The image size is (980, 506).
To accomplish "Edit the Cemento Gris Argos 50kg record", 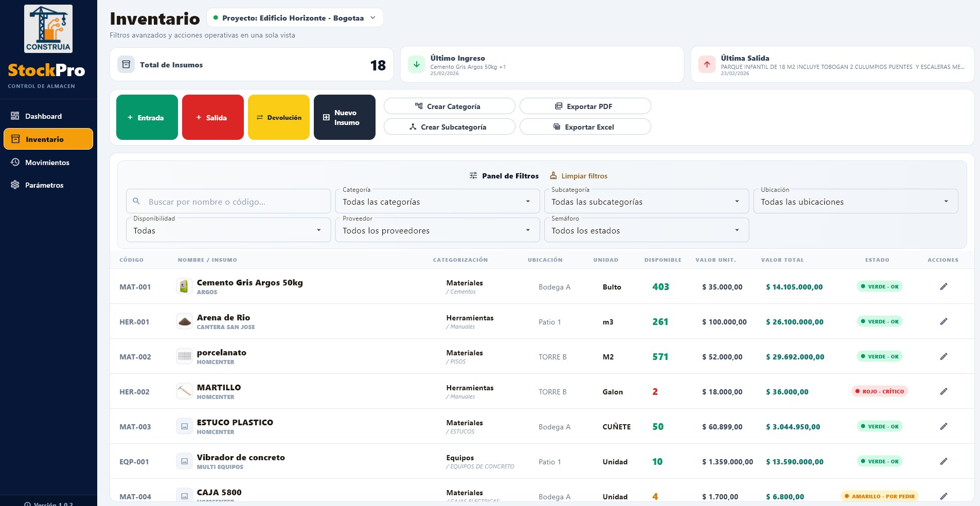I will point(944,286).
